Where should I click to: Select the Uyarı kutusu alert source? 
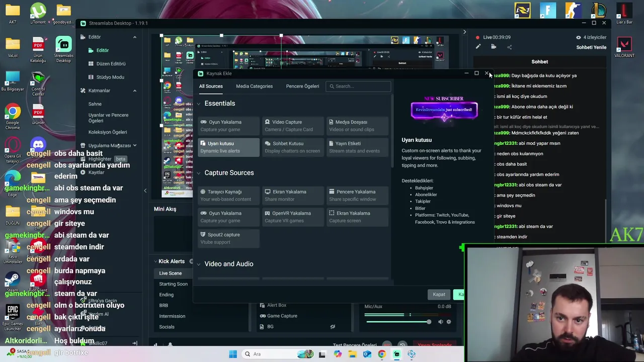pyautogui.click(x=228, y=147)
